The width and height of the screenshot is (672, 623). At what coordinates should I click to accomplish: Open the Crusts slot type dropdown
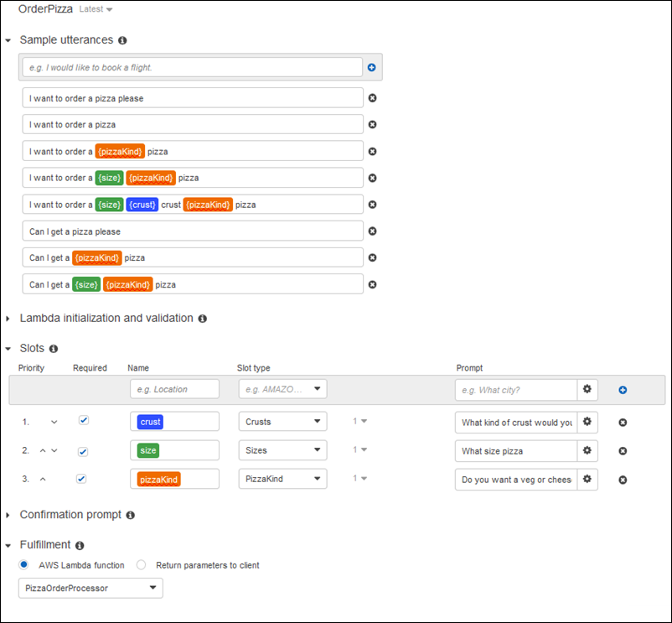click(x=281, y=421)
